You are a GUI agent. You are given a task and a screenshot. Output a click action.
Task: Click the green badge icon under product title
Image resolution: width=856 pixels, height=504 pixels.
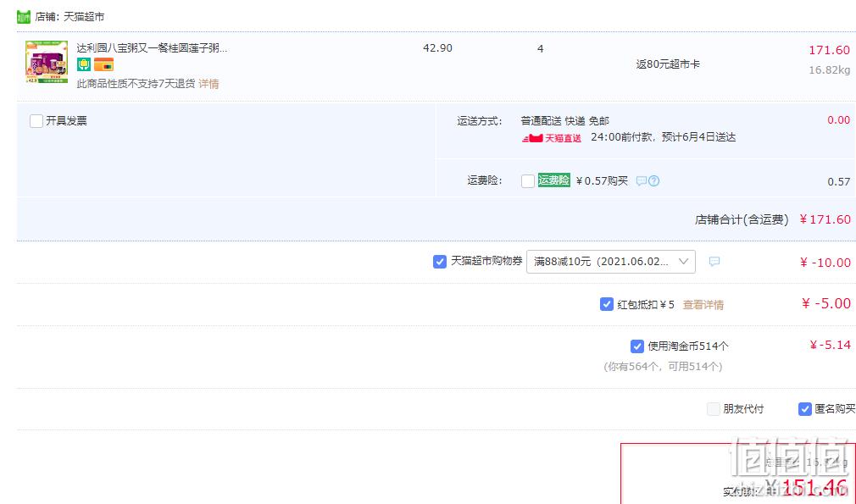(x=84, y=64)
